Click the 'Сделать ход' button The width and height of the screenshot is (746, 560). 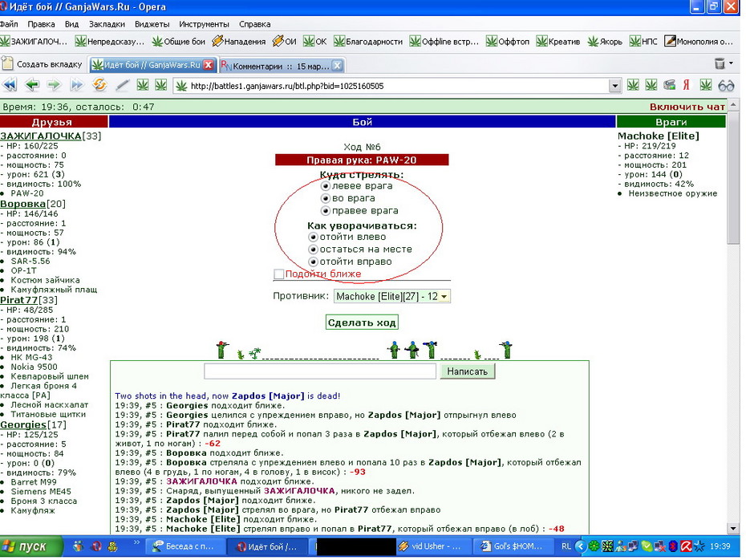coord(362,323)
